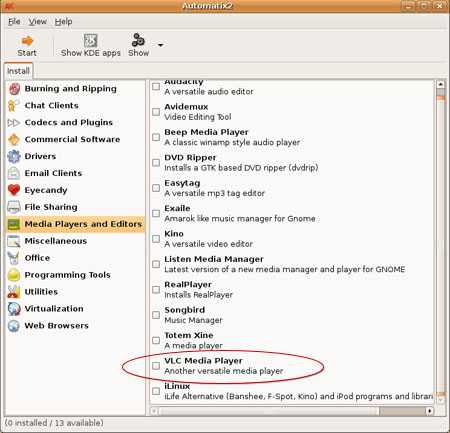Expand the dropdown arrow beside Show

click(160, 45)
